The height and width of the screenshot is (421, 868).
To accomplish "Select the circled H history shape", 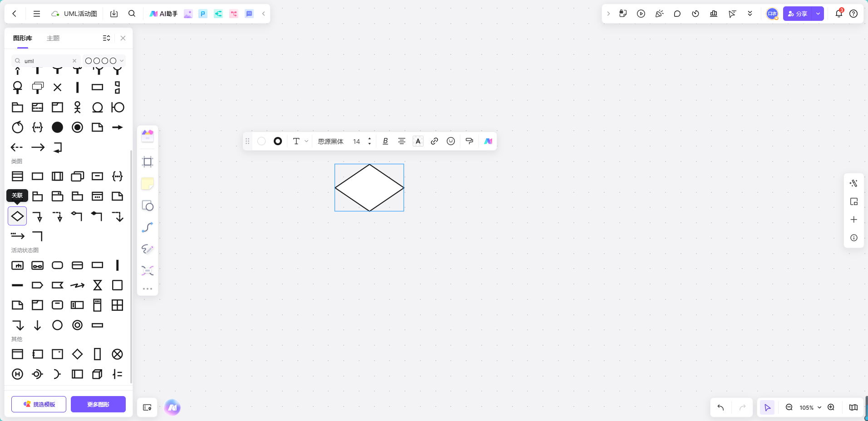I will 17,374.
